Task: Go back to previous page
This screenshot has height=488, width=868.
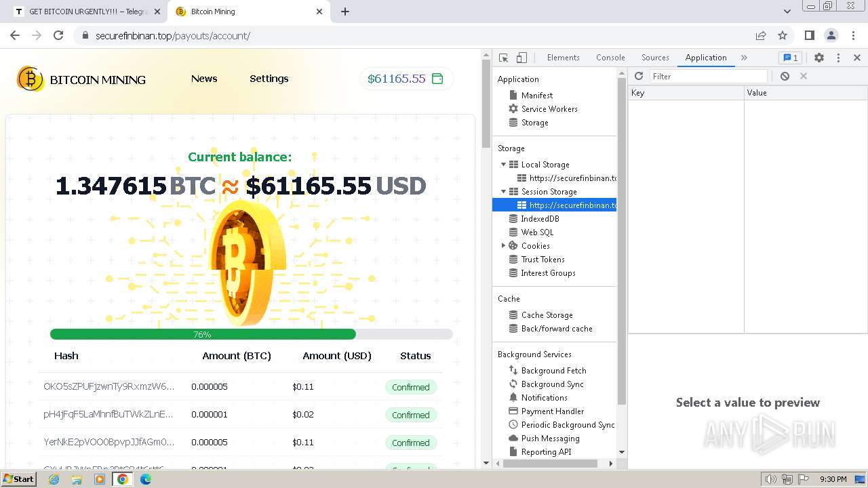Action: pos(15,35)
